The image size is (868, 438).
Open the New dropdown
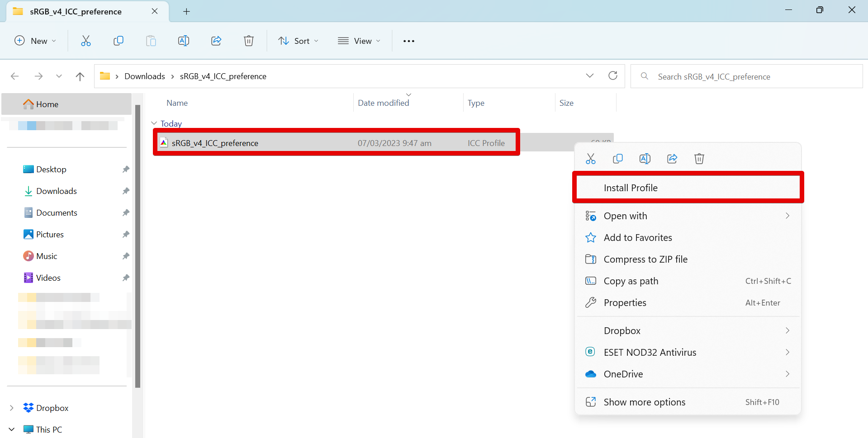tap(35, 41)
